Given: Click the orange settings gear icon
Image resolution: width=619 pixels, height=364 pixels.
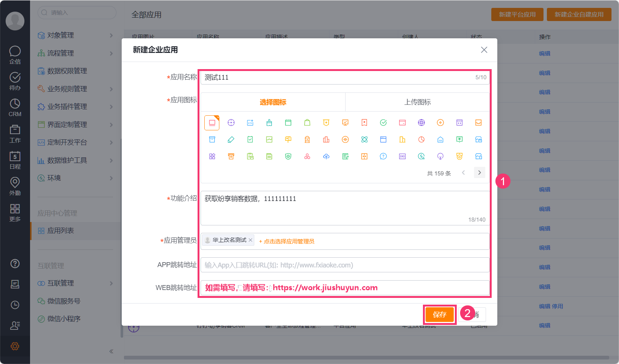Looking at the screenshot, I should [15, 346].
